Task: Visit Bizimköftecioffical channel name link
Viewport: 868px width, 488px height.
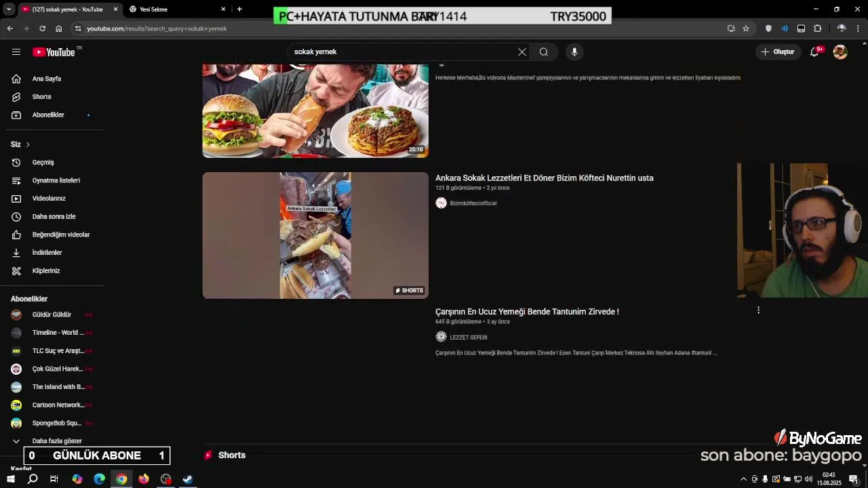Action: [473, 203]
